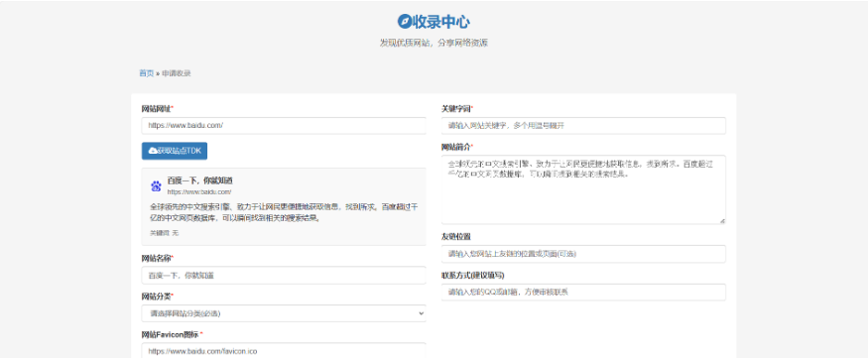This screenshot has height=358, width=868.
Task: Select the 关键字词 keyword input field
Action: tap(583, 126)
